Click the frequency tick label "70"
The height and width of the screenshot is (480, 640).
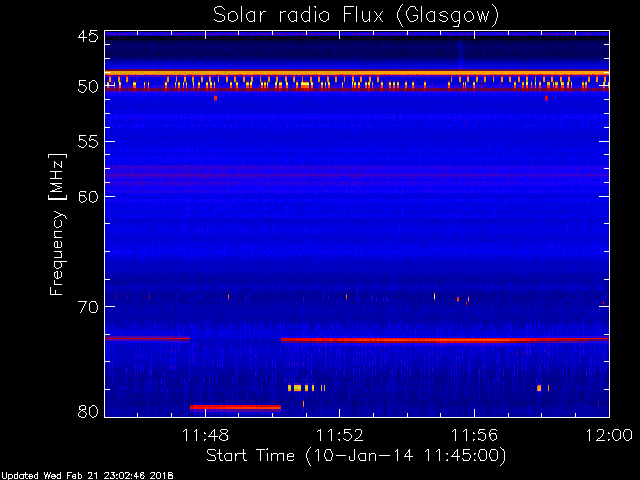coord(88,307)
